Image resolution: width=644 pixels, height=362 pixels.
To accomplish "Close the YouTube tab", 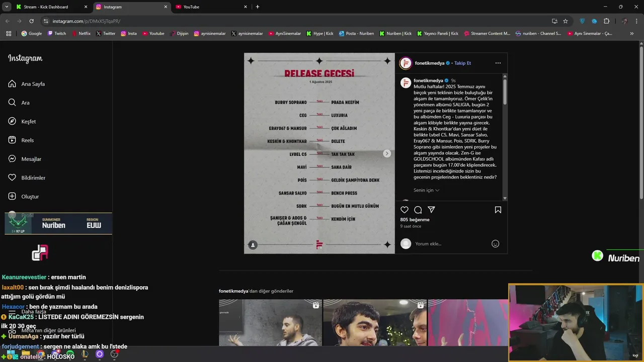I will pos(246,7).
